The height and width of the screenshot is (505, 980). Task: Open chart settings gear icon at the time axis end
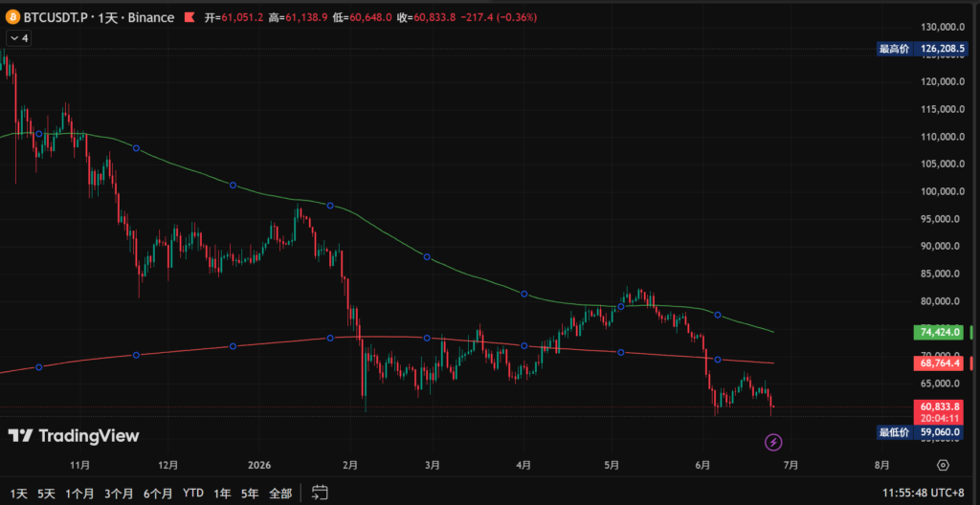943,465
